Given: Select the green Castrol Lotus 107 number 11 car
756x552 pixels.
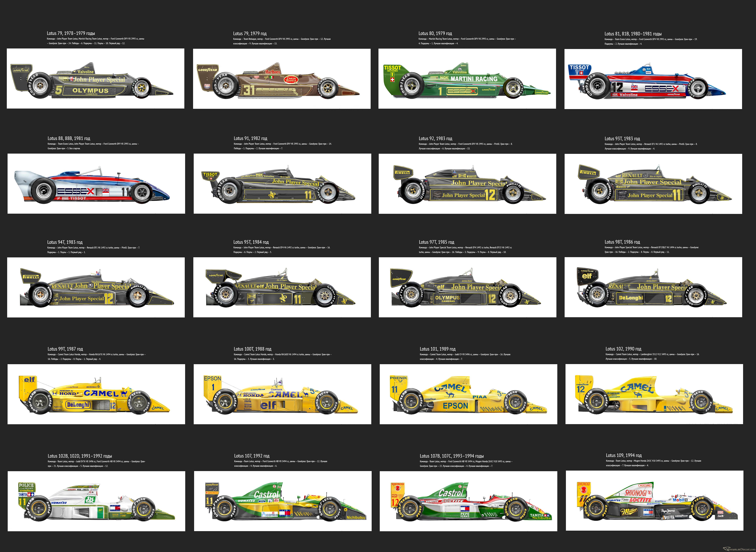Looking at the screenshot, I should (x=283, y=501).
